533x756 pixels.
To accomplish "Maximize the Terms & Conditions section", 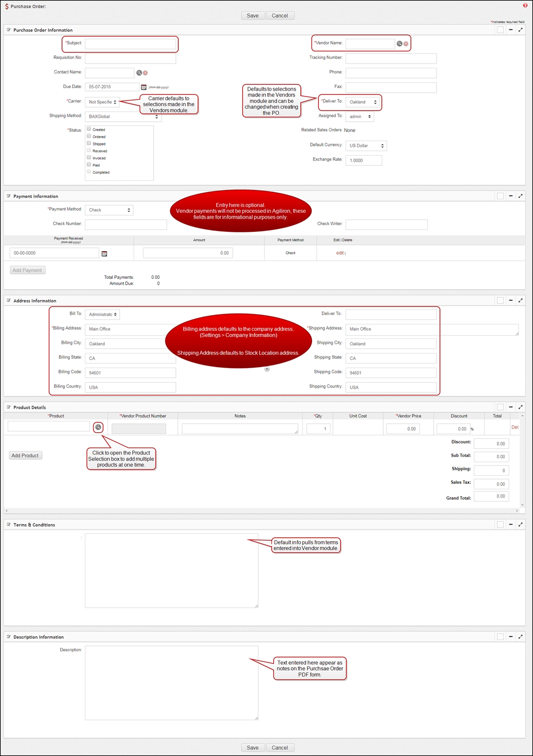I will click(x=520, y=524).
